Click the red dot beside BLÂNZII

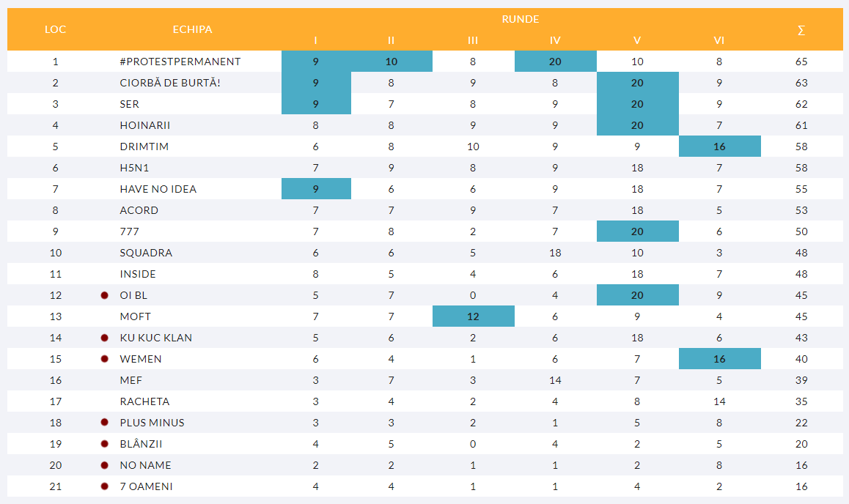[x=104, y=444]
